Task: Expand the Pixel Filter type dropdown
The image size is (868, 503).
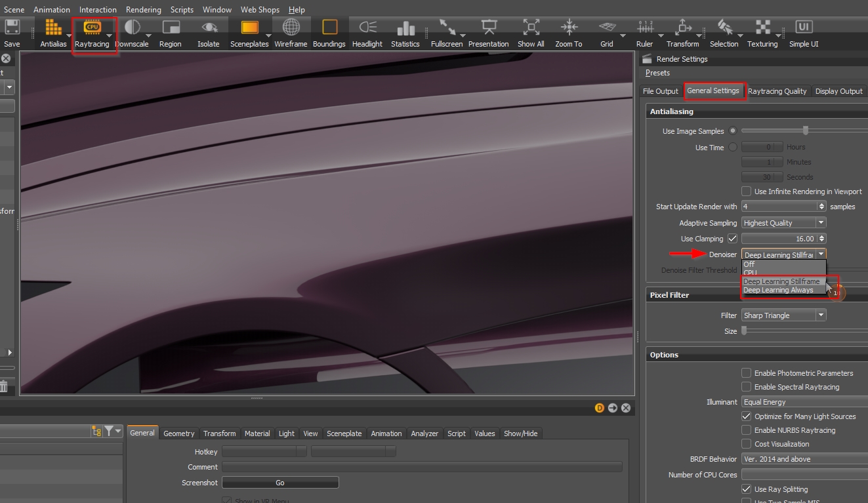Action: pos(783,315)
